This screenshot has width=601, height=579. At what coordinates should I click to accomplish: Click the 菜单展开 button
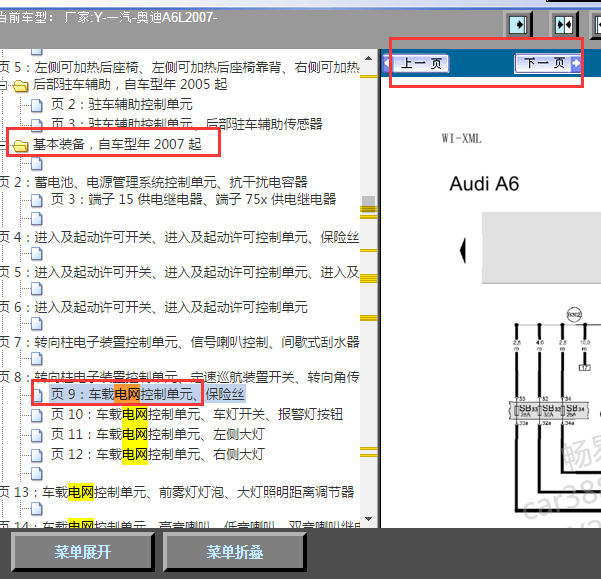[83, 552]
